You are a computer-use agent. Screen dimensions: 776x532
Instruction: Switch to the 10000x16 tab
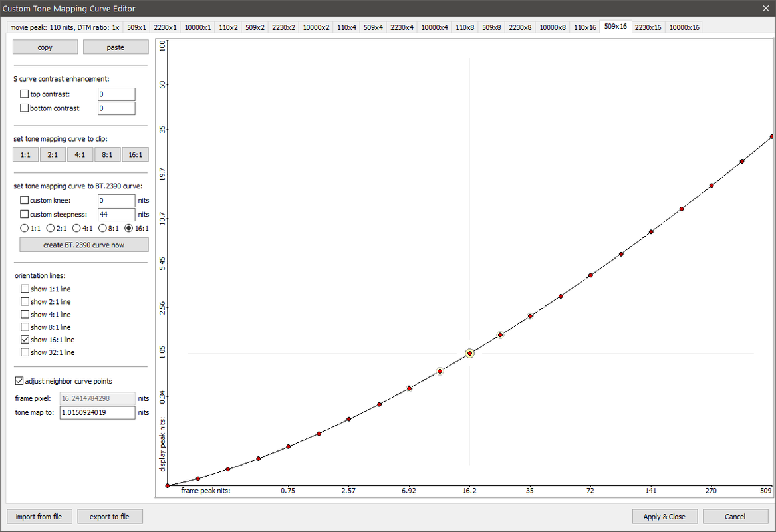pos(684,27)
